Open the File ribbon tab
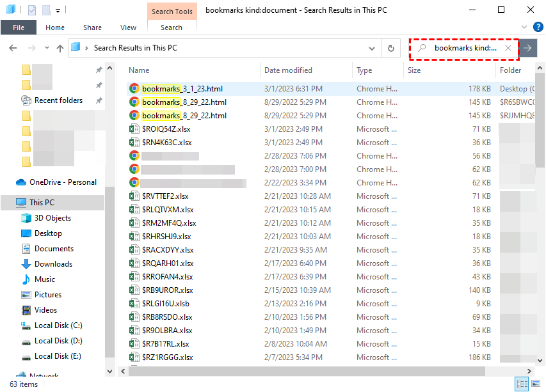Viewport: 546px width, 392px height. [19, 27]
